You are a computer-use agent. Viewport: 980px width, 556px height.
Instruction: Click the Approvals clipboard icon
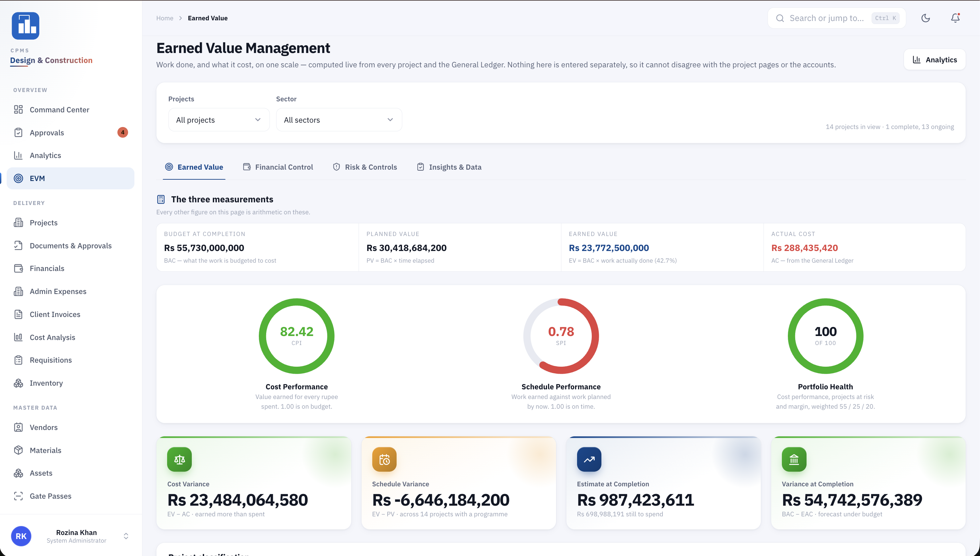18,133
